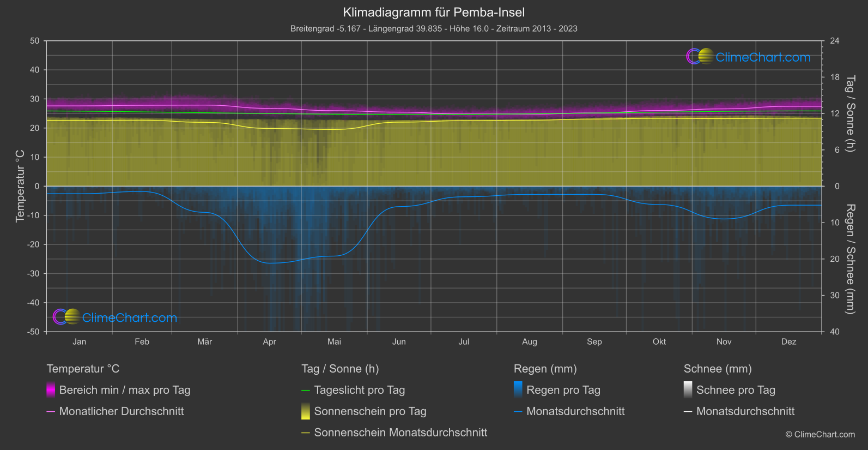Click the 'Temperatur °C' legend heading
The height and width of the screenshot is (450, 868).
83,369
